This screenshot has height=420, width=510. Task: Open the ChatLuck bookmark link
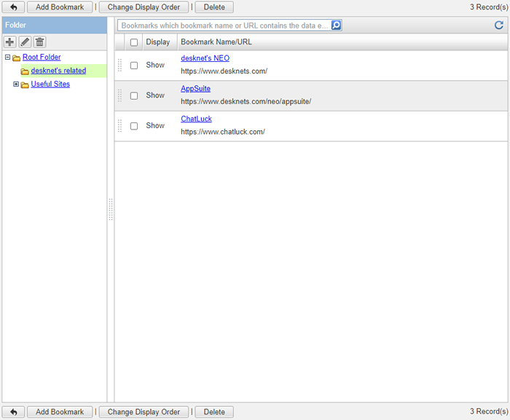coord(196,119)
